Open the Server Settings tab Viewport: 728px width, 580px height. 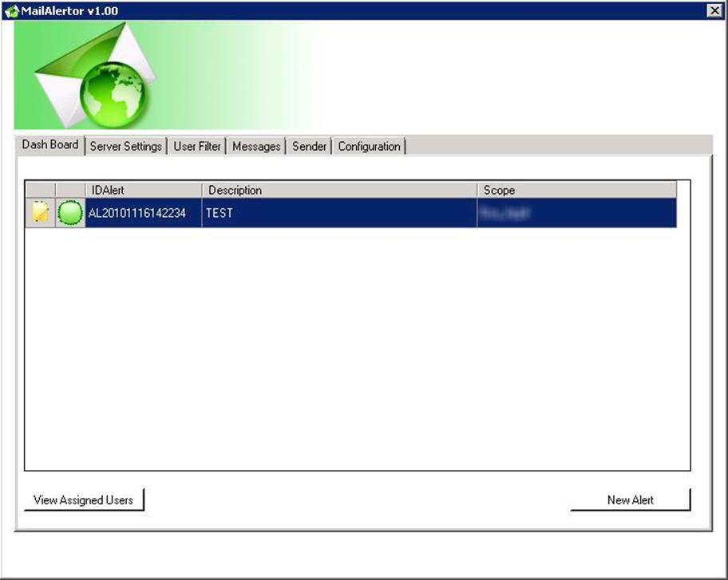[x=125, y=147]
